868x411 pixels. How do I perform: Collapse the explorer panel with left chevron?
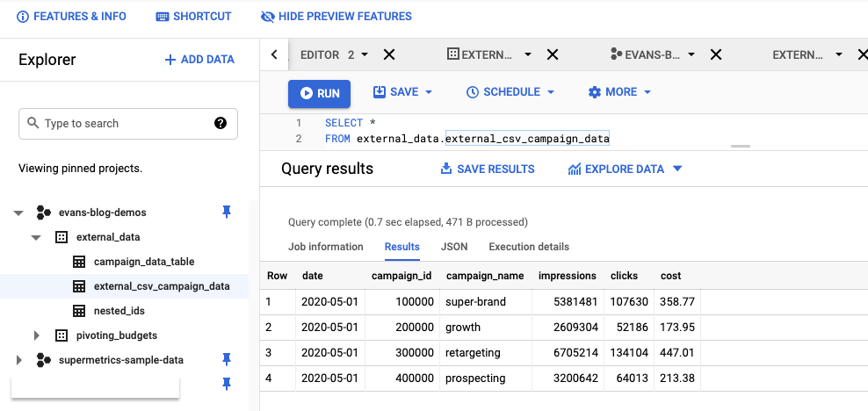pos(274,54)
